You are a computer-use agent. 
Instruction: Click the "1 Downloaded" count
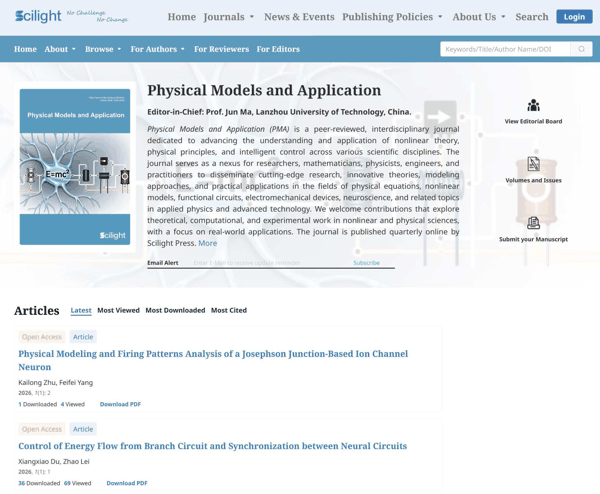38,404
